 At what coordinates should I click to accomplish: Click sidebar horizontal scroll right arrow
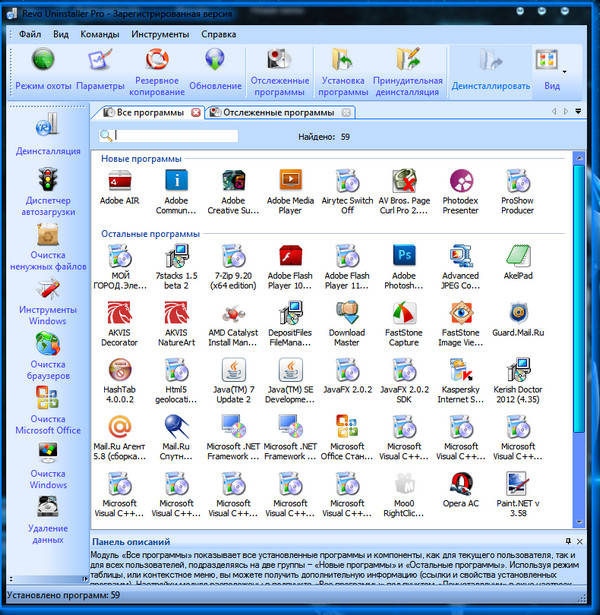click(x=84, y=579)
